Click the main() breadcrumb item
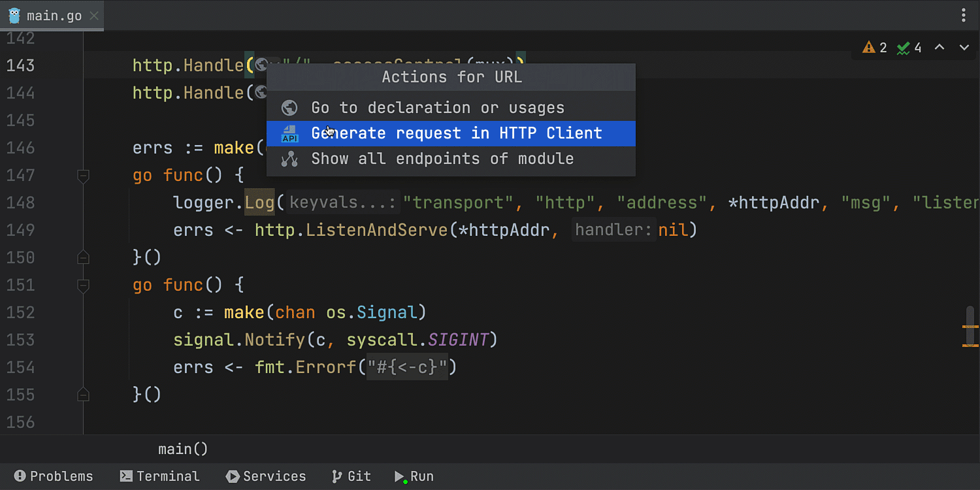Image resolution: width=980 pixels, height=490 pixels. [183, 449]
